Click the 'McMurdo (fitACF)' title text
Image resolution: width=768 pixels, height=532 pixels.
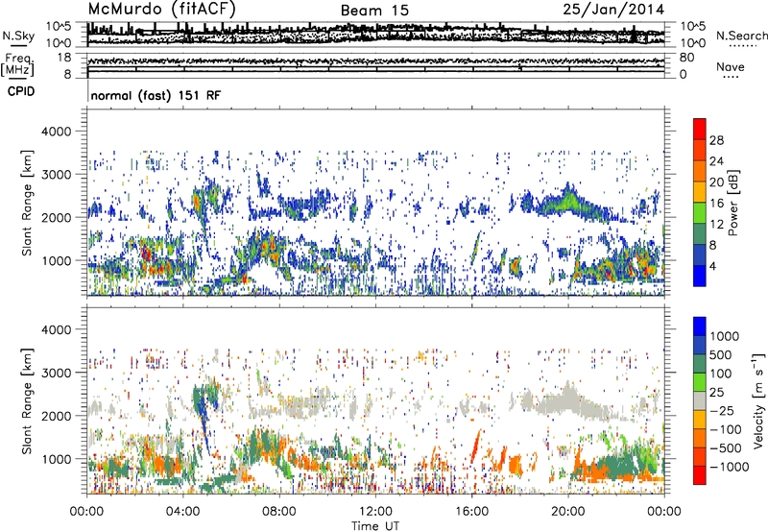tap(161, 9)
